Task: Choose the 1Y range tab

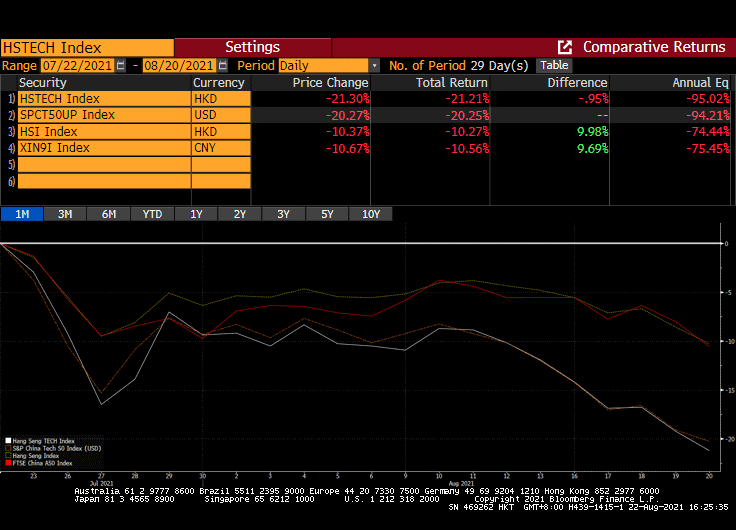Action: [196, 214]
